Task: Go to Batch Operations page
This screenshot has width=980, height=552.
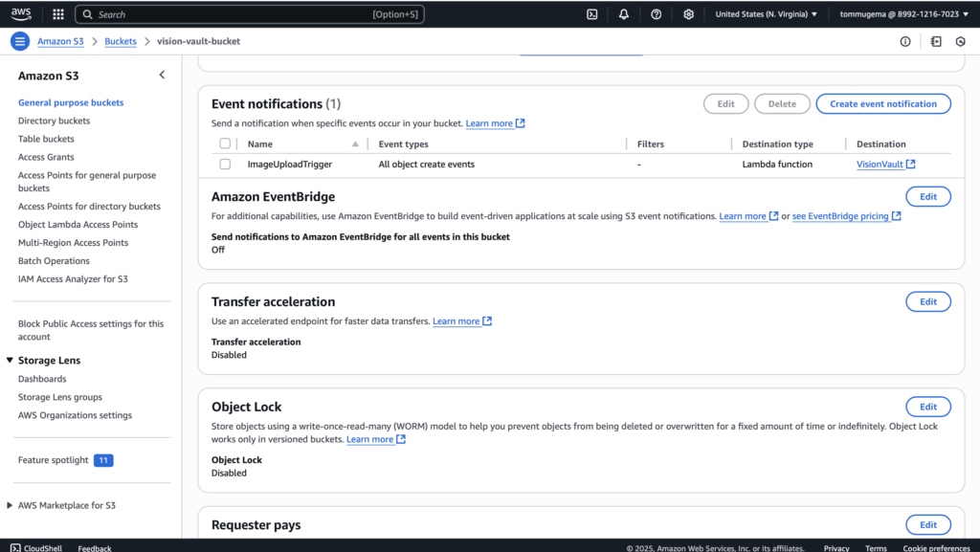Action: 54,261
